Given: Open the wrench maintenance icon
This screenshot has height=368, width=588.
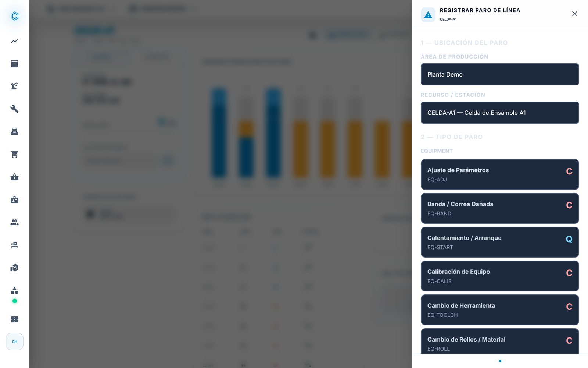Looking at the screenshot, I should pos(14,109).
